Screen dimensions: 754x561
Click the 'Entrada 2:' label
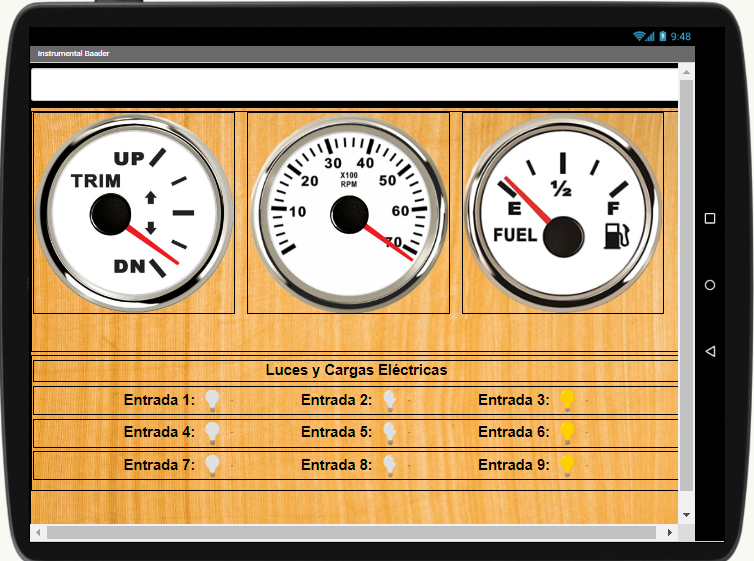click(x=337, y=400)
